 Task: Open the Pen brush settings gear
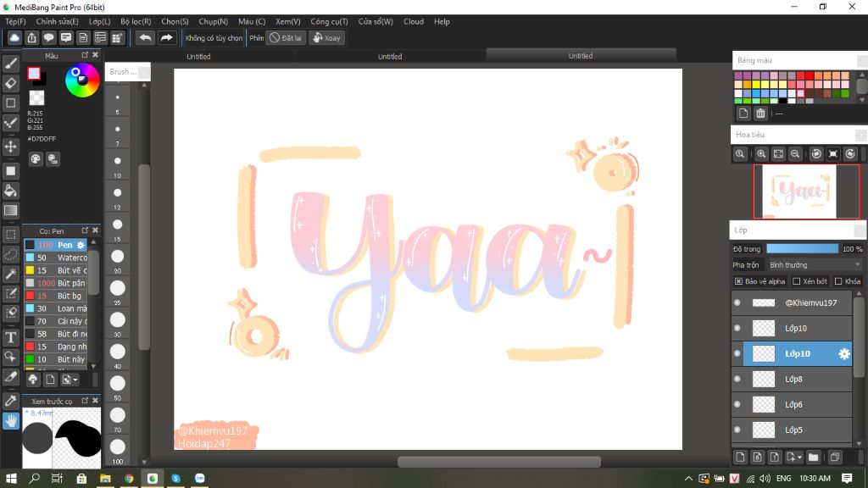coord(81,245)
